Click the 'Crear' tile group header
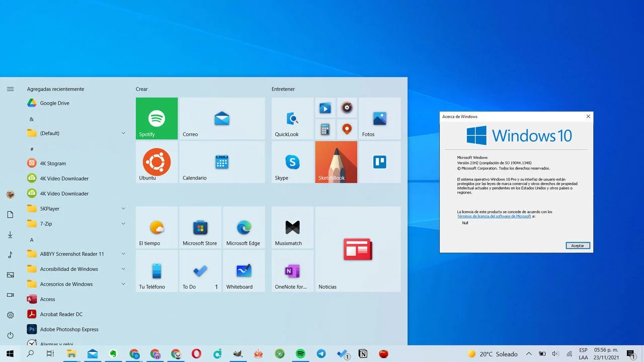Screen dimensions: 644x362 pyautogui.click(x=142, y=89)
